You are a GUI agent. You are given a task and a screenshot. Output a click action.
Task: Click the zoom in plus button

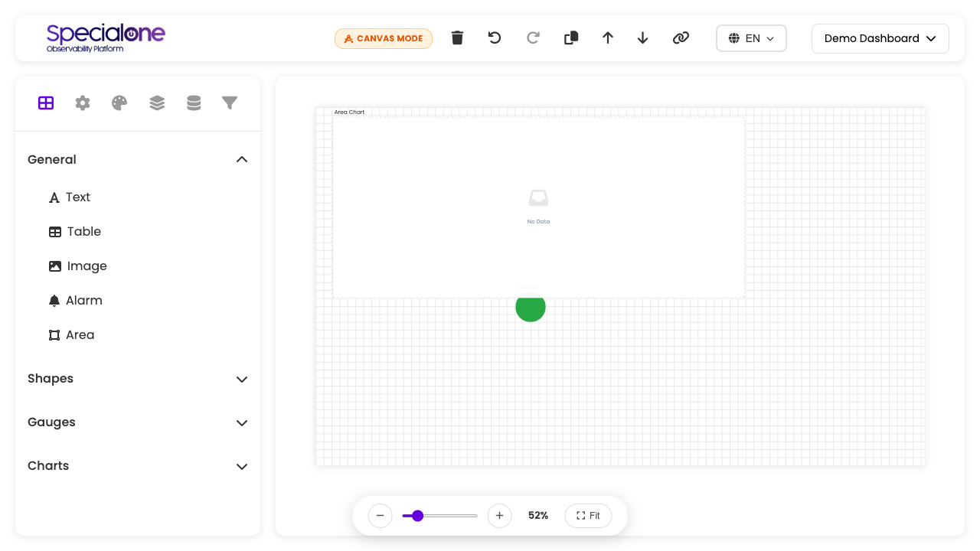[x=499, y=516]
